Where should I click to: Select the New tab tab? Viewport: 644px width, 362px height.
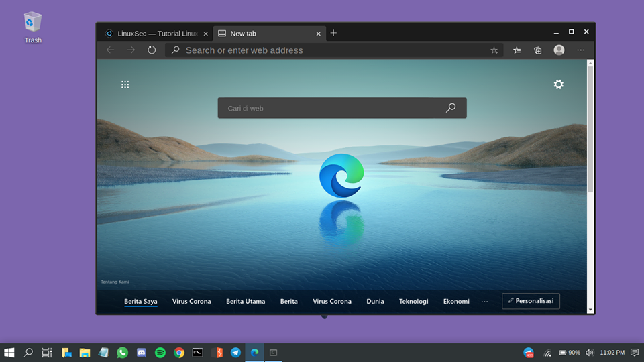(270, 34)
